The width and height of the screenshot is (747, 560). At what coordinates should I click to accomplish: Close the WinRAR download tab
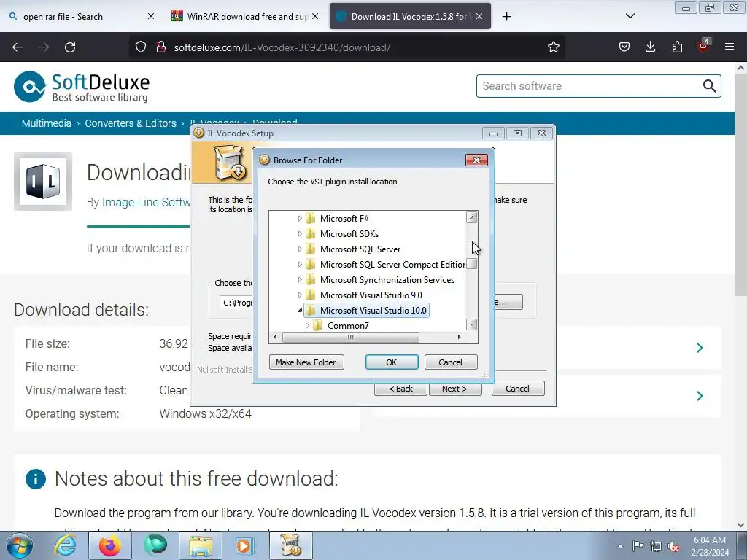point(315,17)
